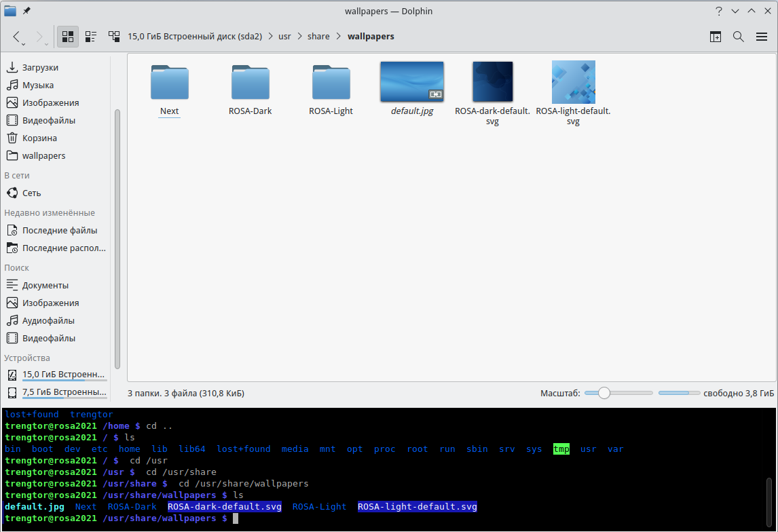Open split view panel button
Image resolution: width=778 pixels, height=532 pixels.
coord(716,36)
